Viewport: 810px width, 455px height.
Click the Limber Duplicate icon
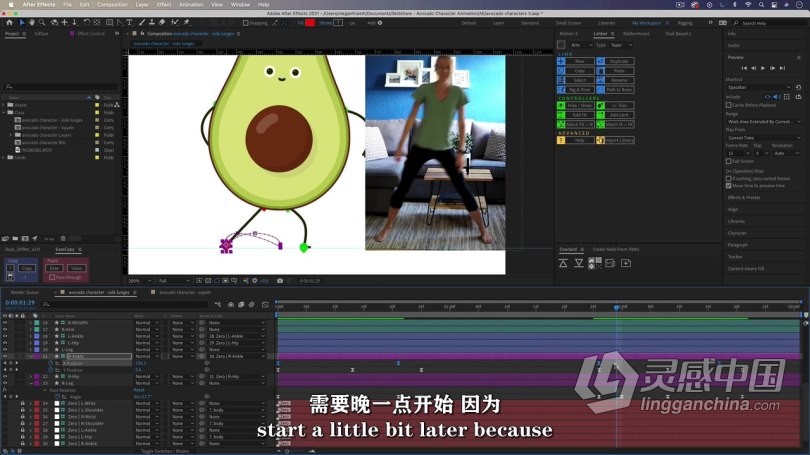pos(600,61)
